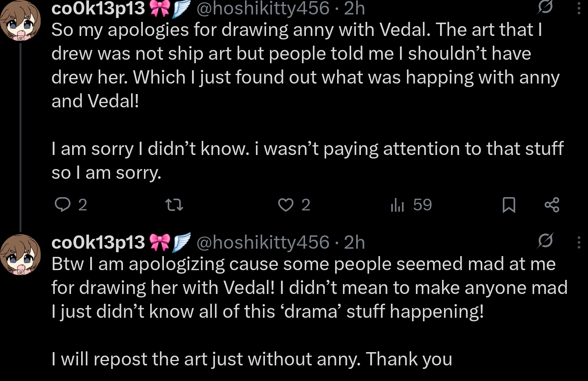
Task: Open second tweet's 2h timestamp
Action: [x=354, y=242]
